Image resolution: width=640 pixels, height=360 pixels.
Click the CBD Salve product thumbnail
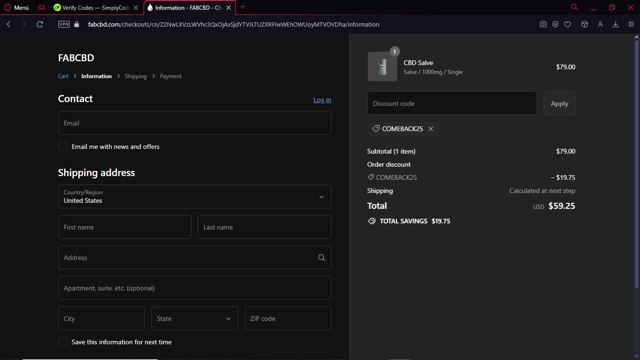[382, 67]
